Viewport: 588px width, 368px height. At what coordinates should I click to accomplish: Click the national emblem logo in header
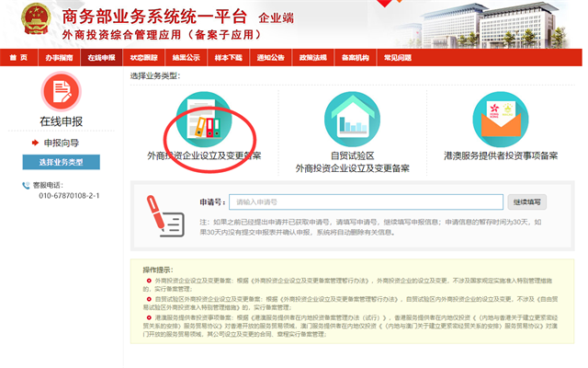click(36, 18)
